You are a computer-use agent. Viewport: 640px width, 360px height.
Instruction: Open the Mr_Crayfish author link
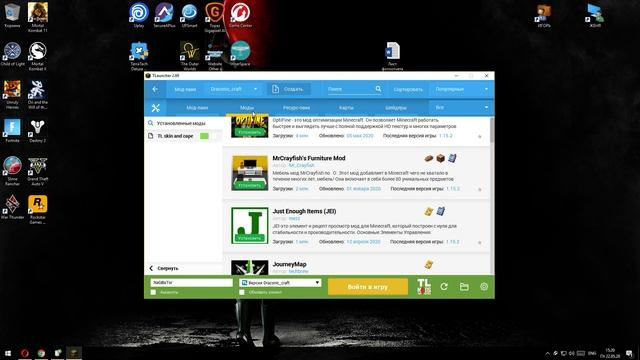(x=302, y=165)
